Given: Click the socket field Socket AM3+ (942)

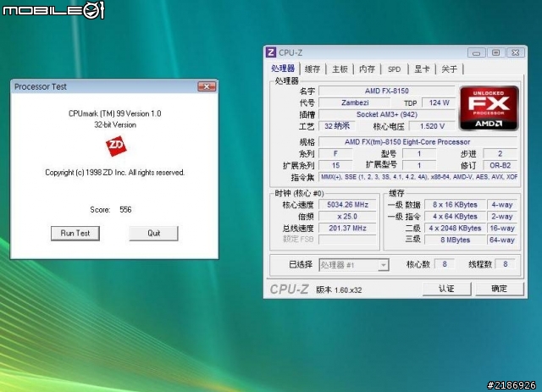Looking at the screenshot, I should tap(386, 114).
